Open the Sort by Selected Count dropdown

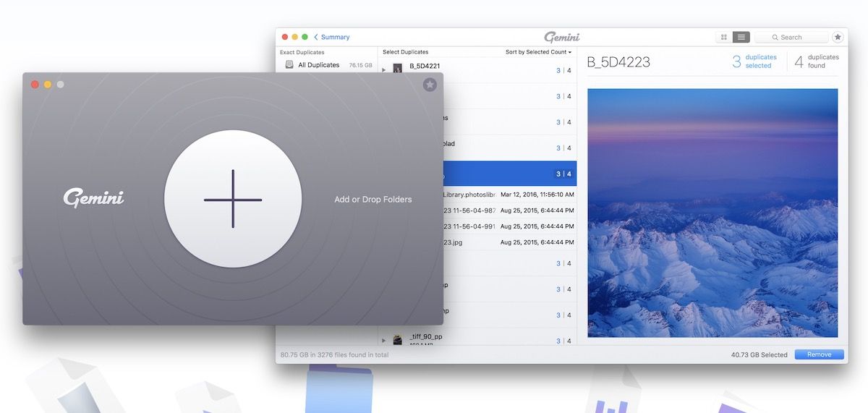click(538, 52)
